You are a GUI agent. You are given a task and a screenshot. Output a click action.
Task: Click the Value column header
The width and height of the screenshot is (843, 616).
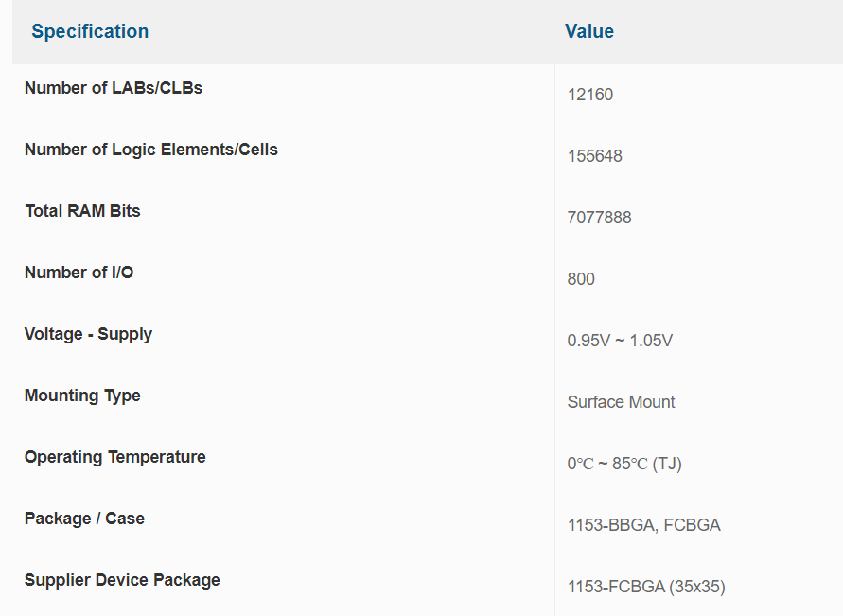589,31
